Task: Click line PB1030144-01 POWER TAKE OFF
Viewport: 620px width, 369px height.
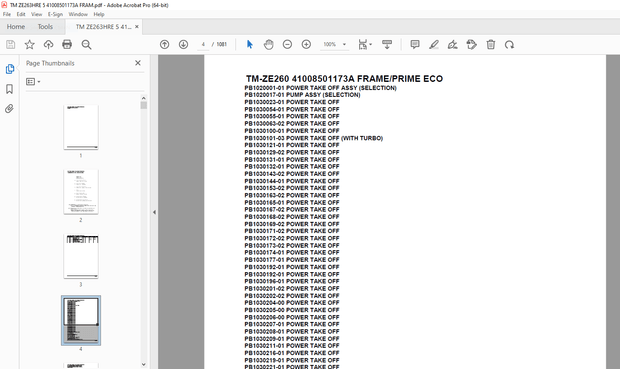Action: (x=292, y=181)
